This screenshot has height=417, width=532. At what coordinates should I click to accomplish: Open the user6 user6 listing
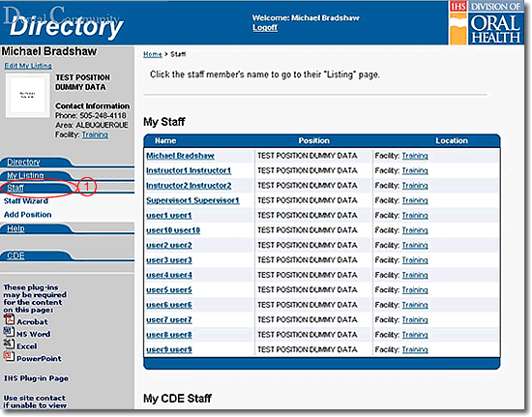pyautogui.click(x=169, y=305)
